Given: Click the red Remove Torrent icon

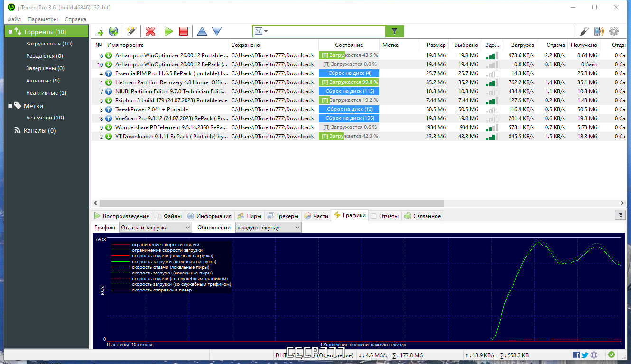Looking at the screenshot, I should [150, 31].
